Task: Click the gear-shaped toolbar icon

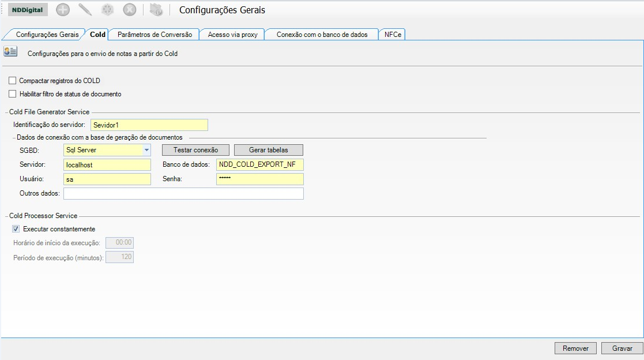Action: tap(108, 10)
